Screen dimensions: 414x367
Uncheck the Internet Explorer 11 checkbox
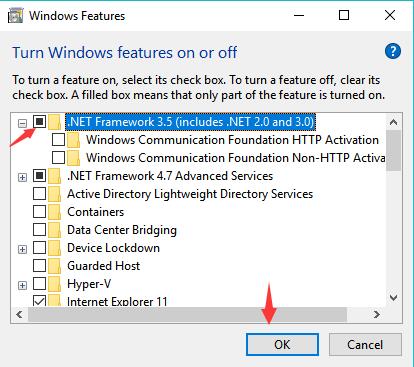click(39, 301)
